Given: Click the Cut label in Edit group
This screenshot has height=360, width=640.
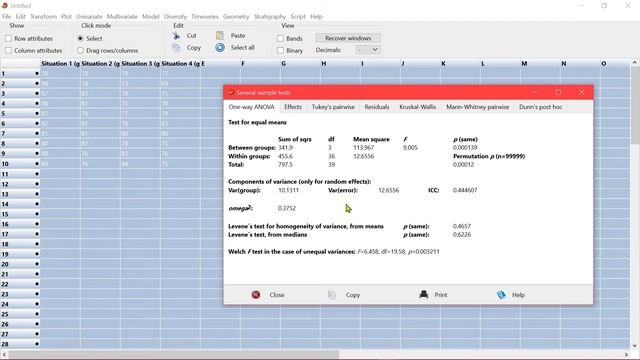Looking at the screenshot, I should (191, 36).
